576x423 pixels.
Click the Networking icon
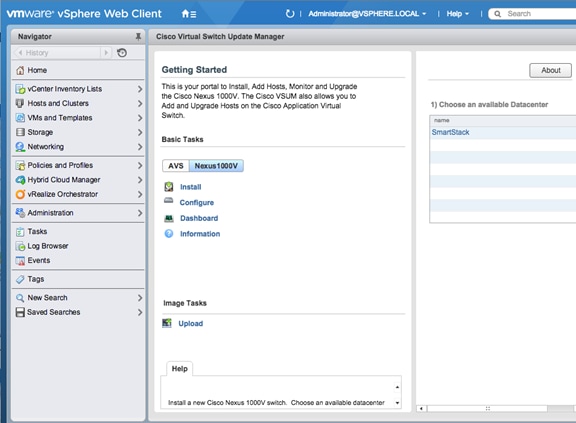click(x=20, y=147)
